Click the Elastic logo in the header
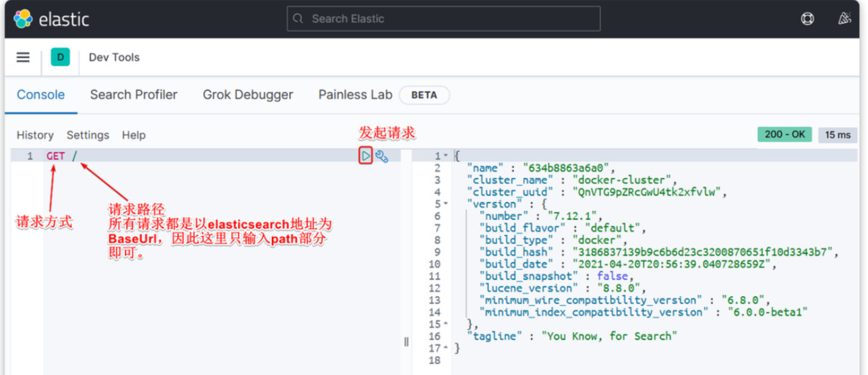Image resolution: width=868 pixels, height=375 pixels. (51, 19)
